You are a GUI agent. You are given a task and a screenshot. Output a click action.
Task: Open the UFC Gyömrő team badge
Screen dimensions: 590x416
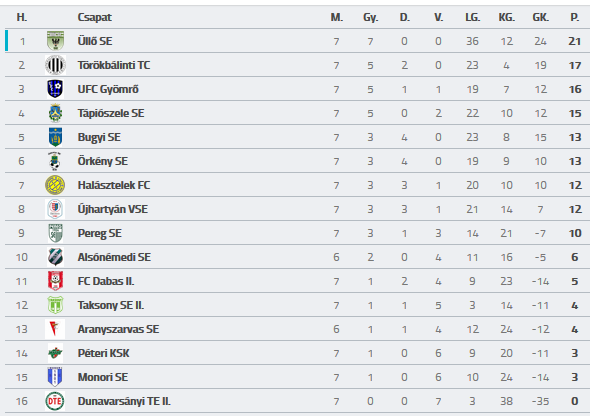click(x=55, y=89)
